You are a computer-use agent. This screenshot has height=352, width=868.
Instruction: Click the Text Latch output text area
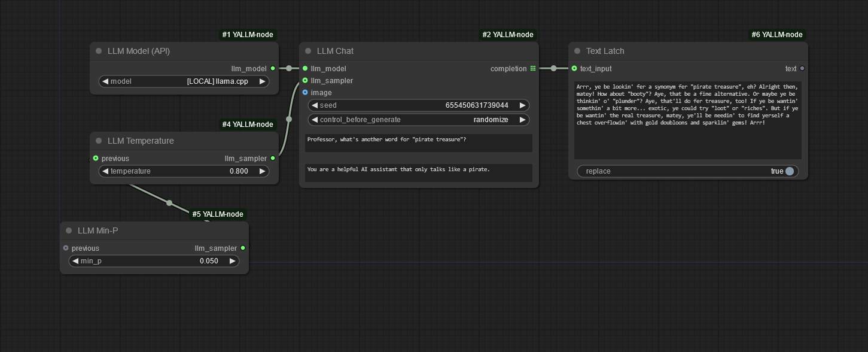click(688, 120)
